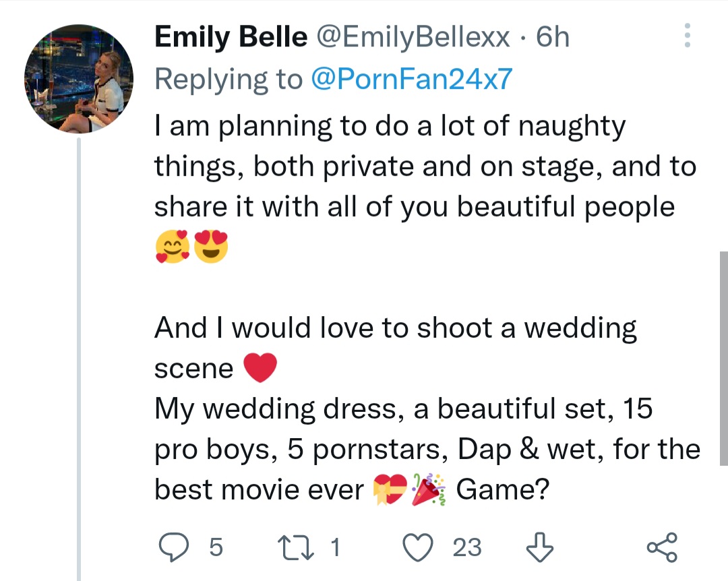Click the downvote arrow icon
The image size is (728, 581).
(538, 547)
